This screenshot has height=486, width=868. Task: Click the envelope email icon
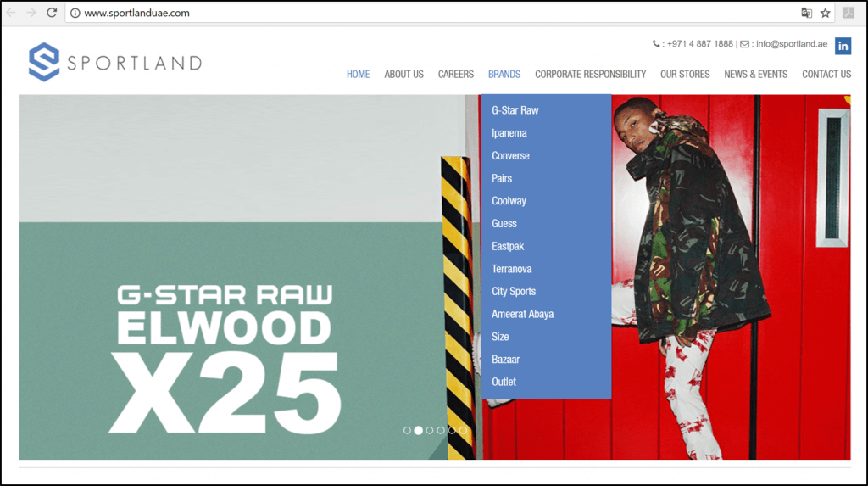744,44
